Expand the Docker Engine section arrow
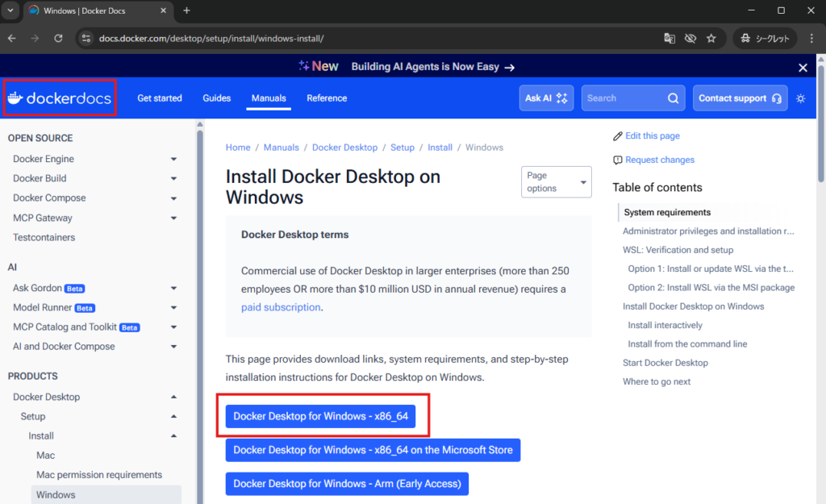This screenshot has height=504, width=826. 173,159
